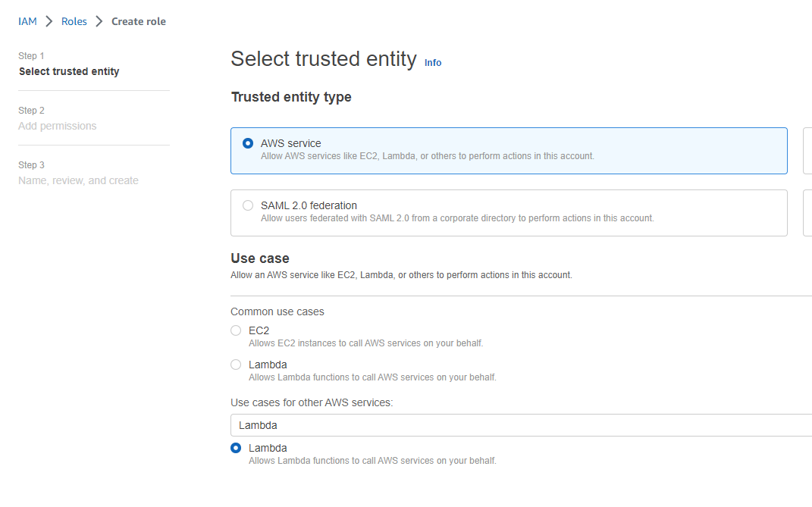Select the Lambda radio below the service dropdown
Screen dimensions: 812x507
click(236, 448)
